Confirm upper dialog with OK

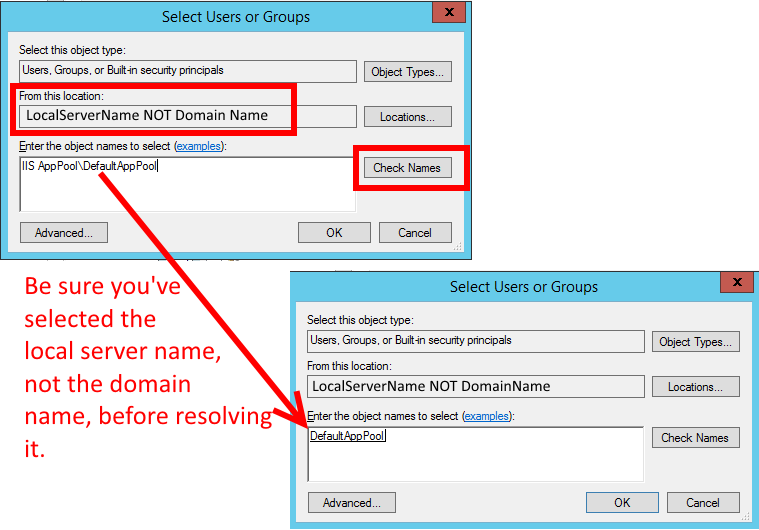tap(334, 233)
